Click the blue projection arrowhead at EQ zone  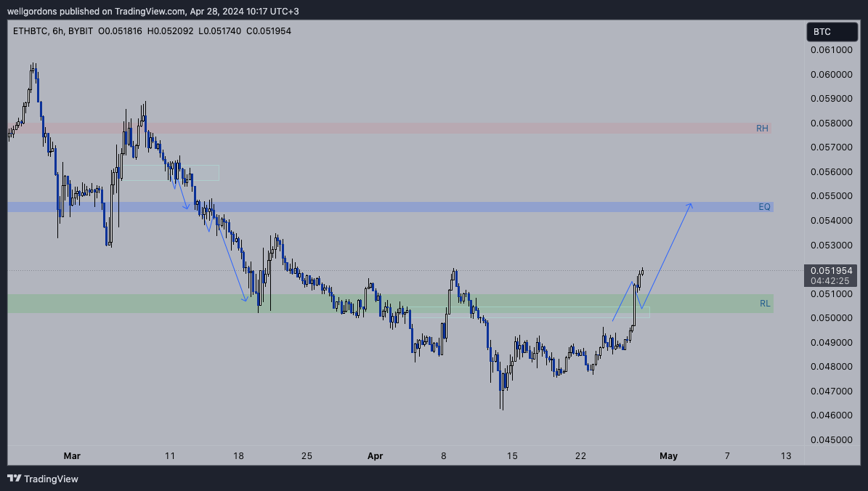(x=690, y=206)
